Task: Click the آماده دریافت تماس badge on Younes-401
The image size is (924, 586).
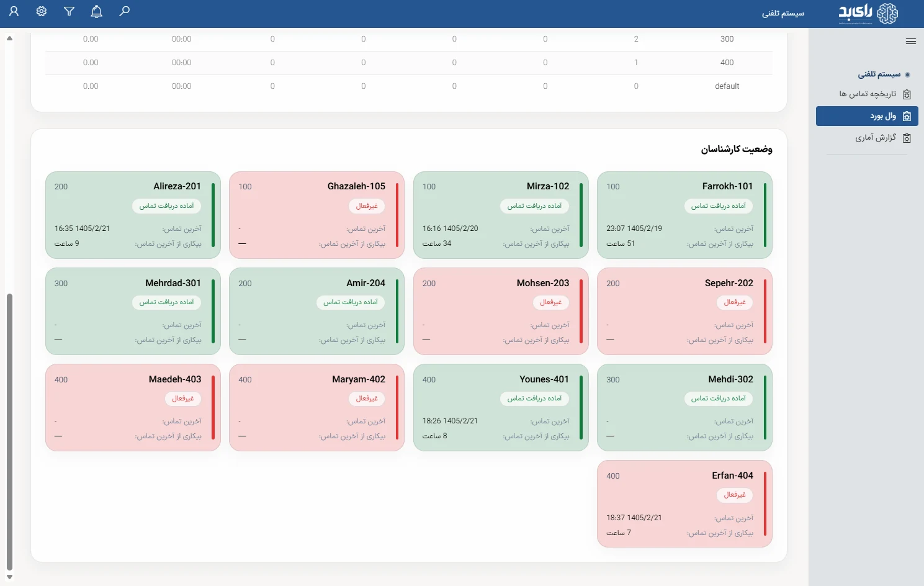Action: pyautogui.click(x=534, y=399)
